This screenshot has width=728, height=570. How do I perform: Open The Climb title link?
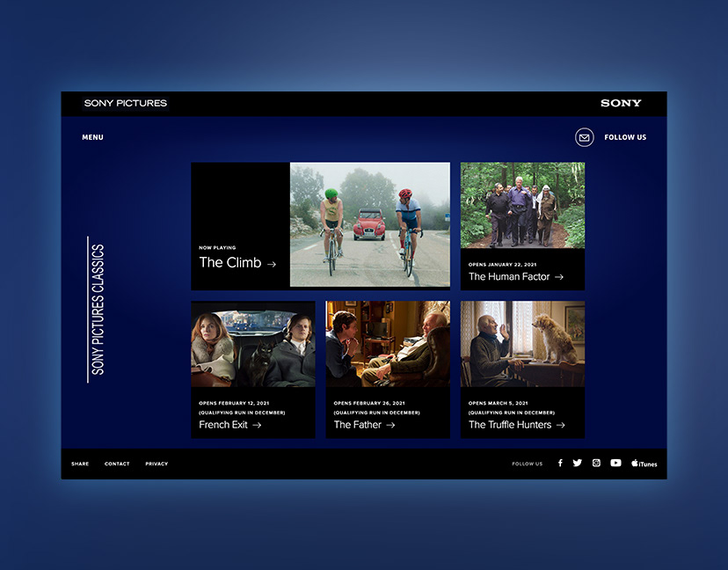[230, 262]
